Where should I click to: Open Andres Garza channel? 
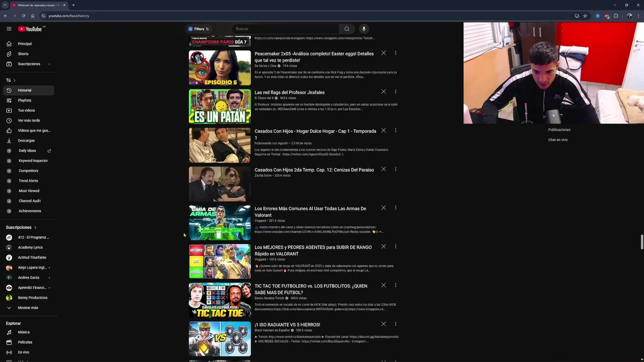pos(29,278)
